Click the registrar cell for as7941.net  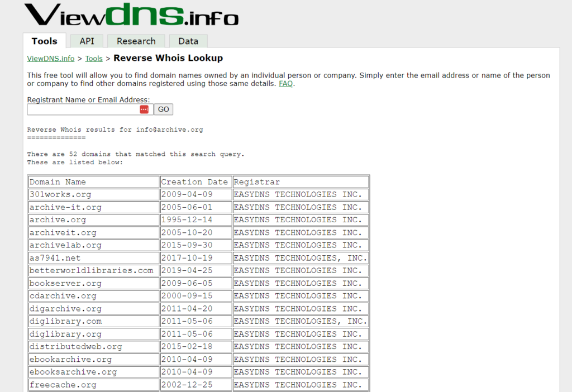[301, 258]
